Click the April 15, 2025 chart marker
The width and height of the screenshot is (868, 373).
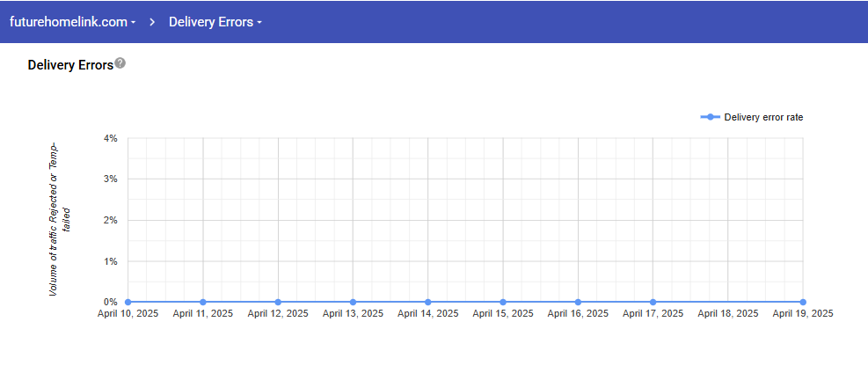(x=503, y=302)
